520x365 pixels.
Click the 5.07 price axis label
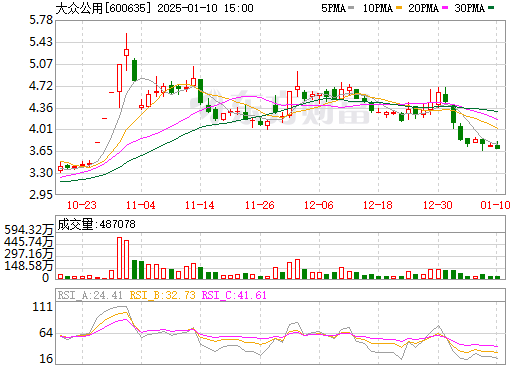tap(41, 64)
